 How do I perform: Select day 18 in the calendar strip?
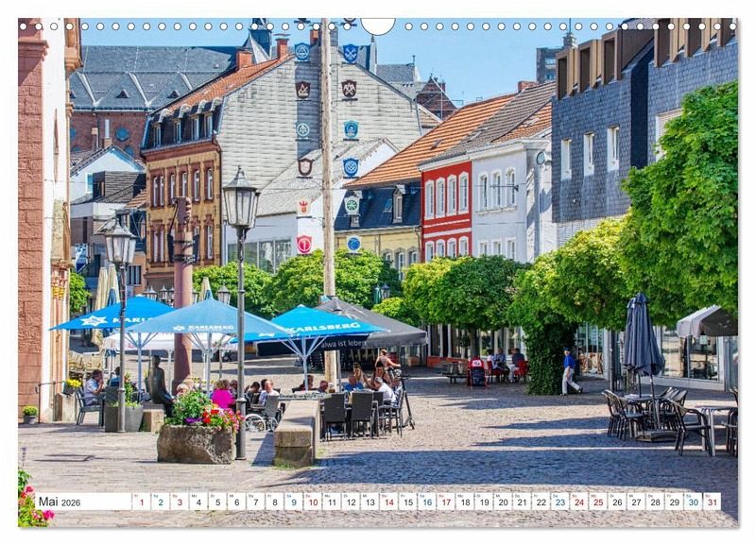coord(465,502)
